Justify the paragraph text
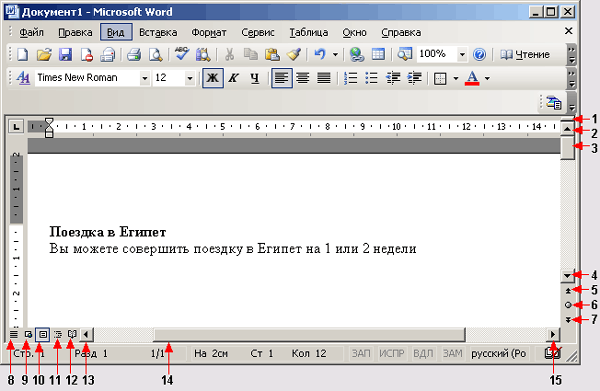This screenshot has width=600, height=391. point(324,78)
